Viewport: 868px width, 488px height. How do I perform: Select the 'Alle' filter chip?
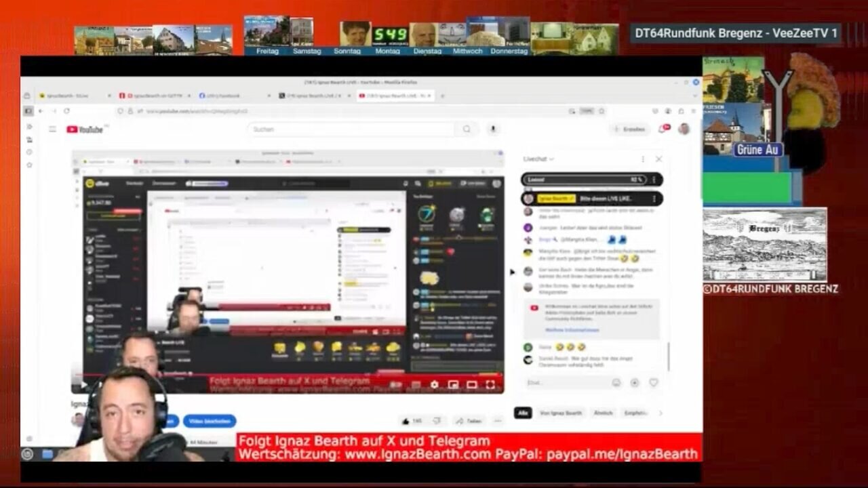(x=523, y=413)
